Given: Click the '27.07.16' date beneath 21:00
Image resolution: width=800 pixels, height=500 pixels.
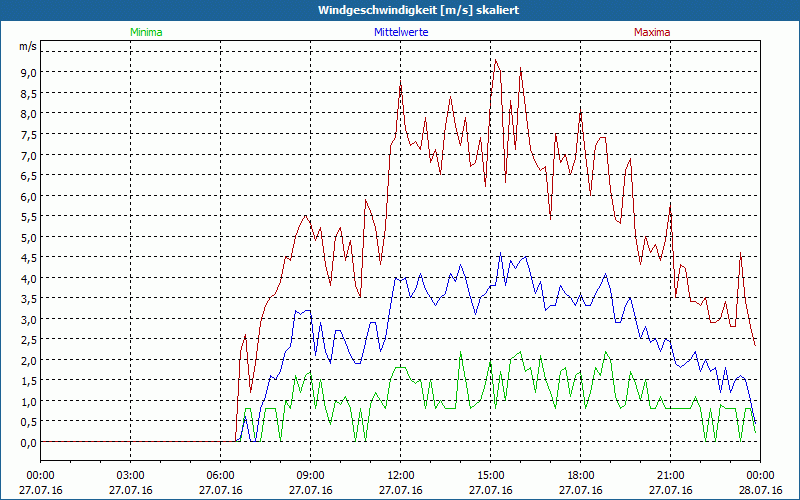Looking at the screenshot, I should click(671, 490).
